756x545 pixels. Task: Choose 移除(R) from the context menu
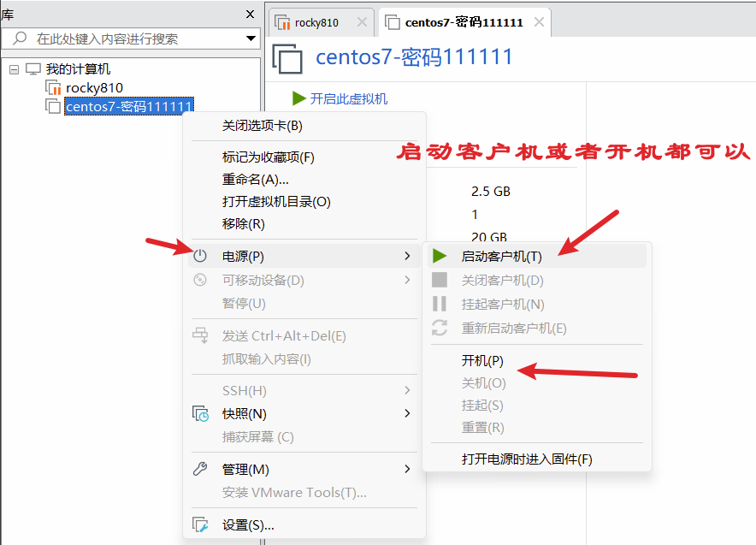[243, 224]
